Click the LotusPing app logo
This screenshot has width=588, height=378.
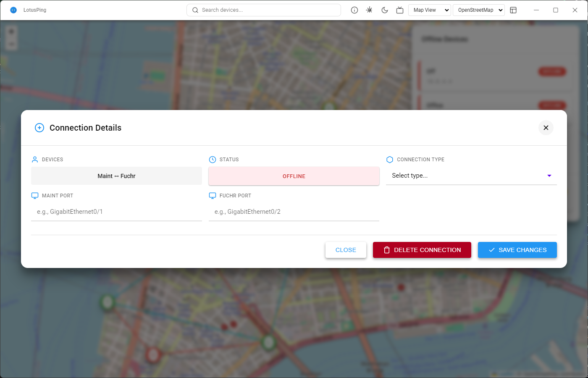[13, 10]
